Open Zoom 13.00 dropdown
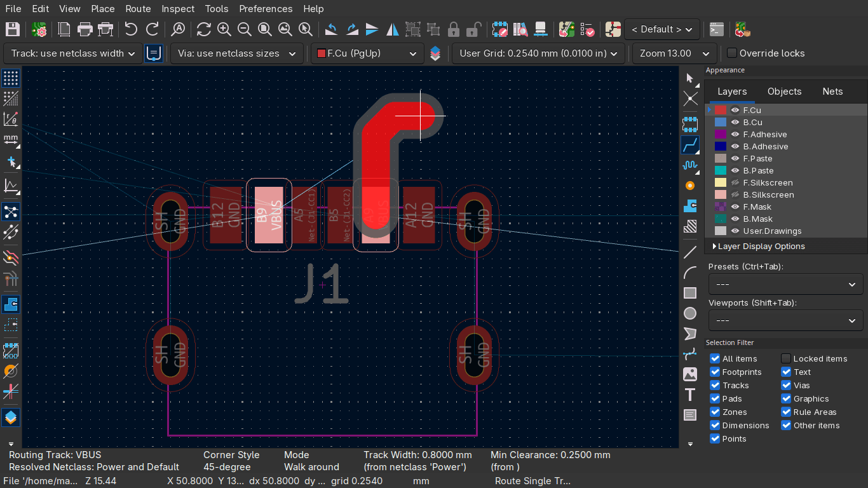The image size is (868, 488). (675, 53)
